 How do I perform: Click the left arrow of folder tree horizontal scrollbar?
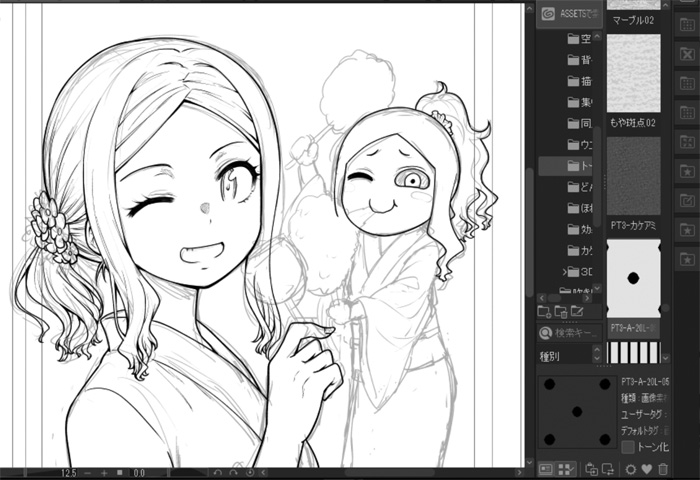(542, 298)
